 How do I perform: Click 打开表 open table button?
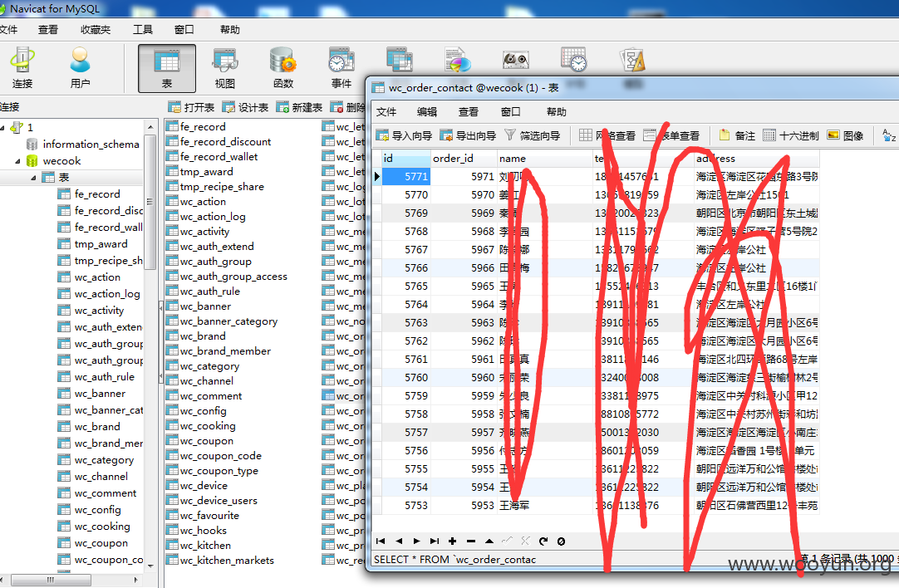(191, 107)
